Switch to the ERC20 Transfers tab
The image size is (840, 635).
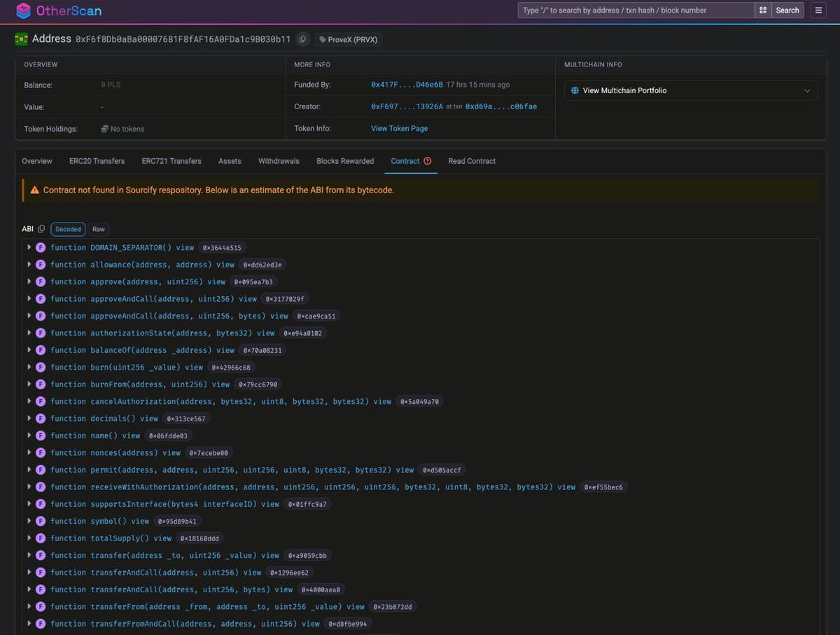click(x=97, y=161)
